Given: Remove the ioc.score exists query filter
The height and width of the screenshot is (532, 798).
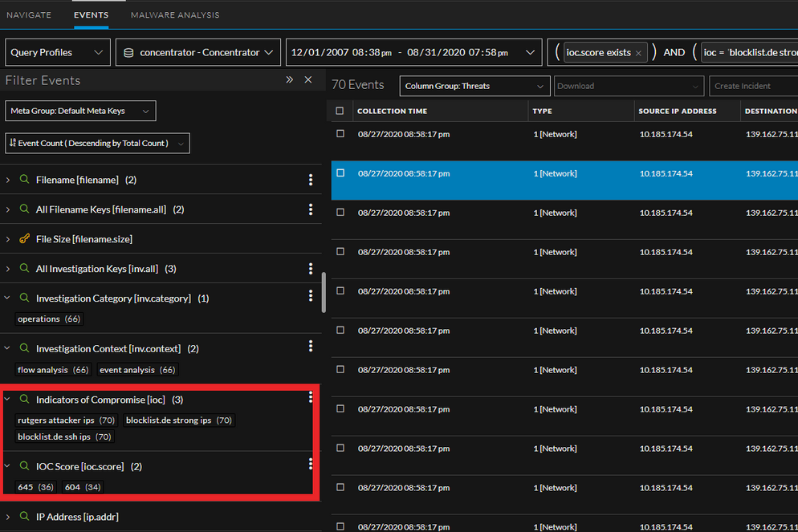Looking at the screenshot, I should click(x=638, y=53).
